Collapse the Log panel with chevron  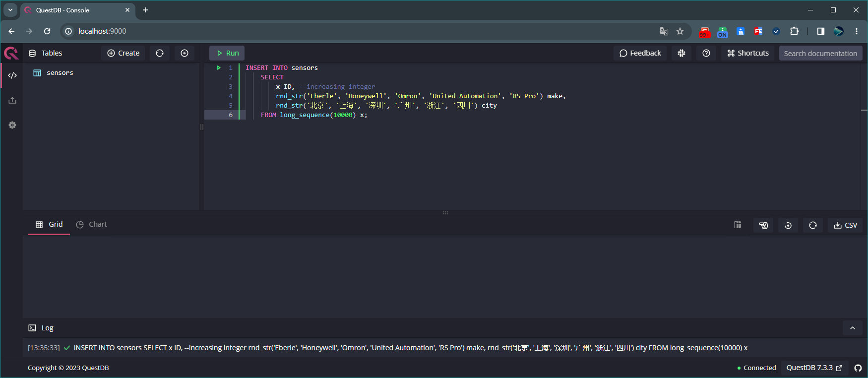853,328
